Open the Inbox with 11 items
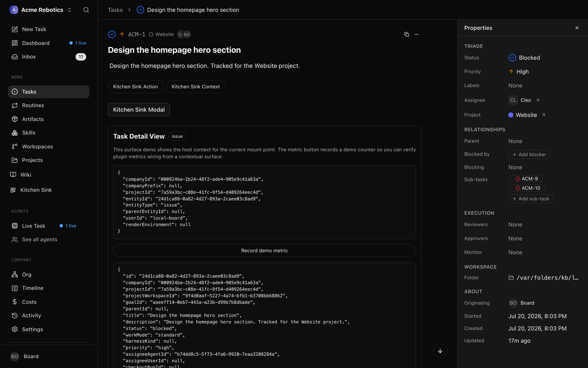 [49, 57]
